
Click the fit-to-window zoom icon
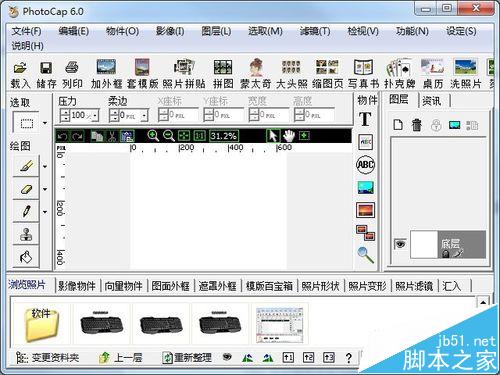pos(184,136)
